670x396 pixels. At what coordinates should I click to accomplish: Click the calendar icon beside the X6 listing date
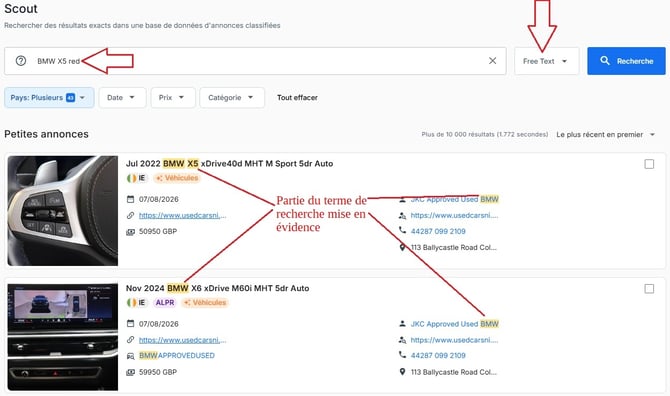[130, 323]
